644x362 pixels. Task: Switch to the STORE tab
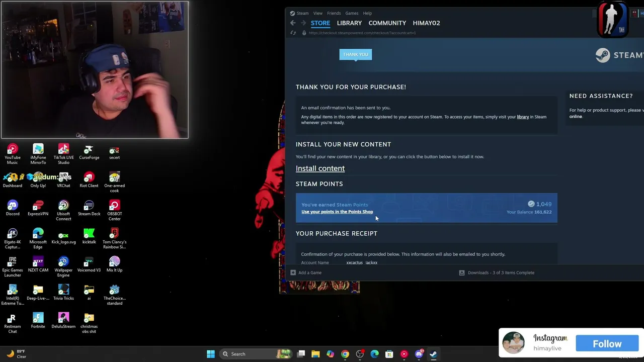coord(320,23)
